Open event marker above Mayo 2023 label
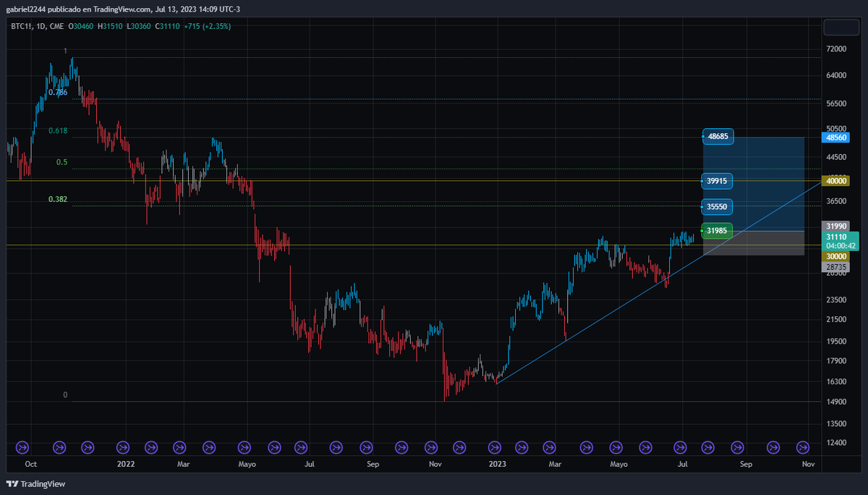The image size is (868, 495). [x=616, y=447]
